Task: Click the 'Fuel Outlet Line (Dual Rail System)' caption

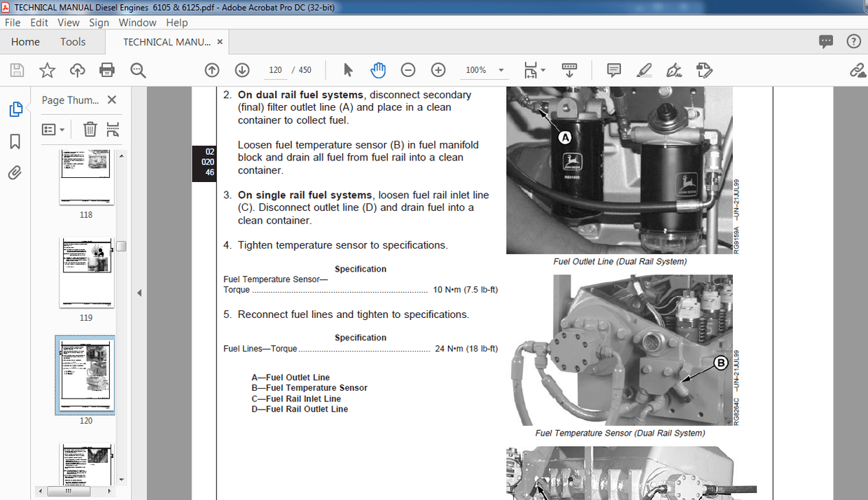Action: [619, 262]
